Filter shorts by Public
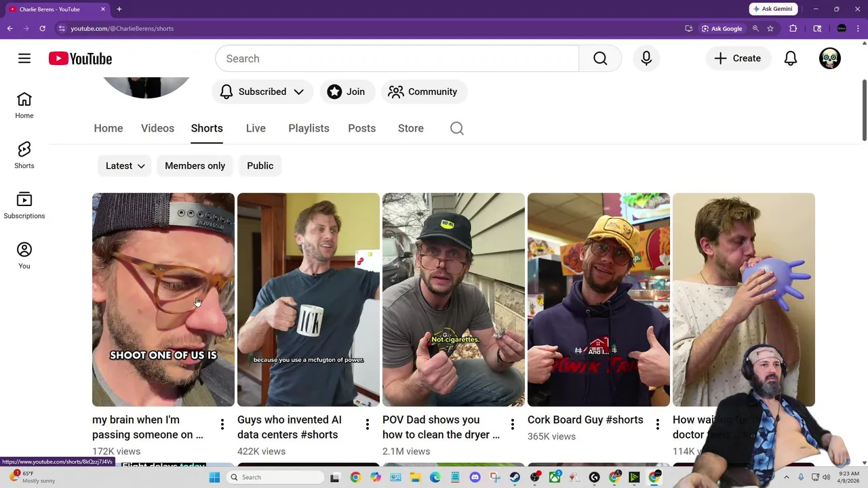 (x=260, y=165)
